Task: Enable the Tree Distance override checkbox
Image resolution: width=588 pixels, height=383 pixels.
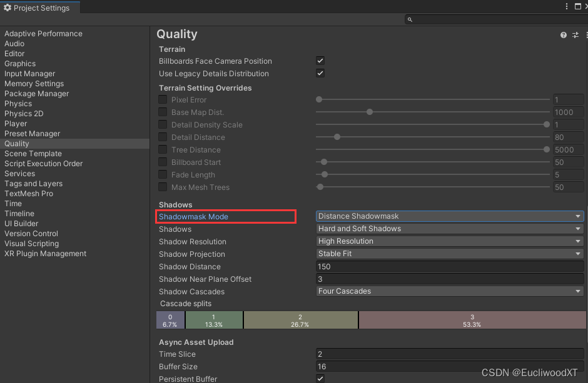Action: 163,149
